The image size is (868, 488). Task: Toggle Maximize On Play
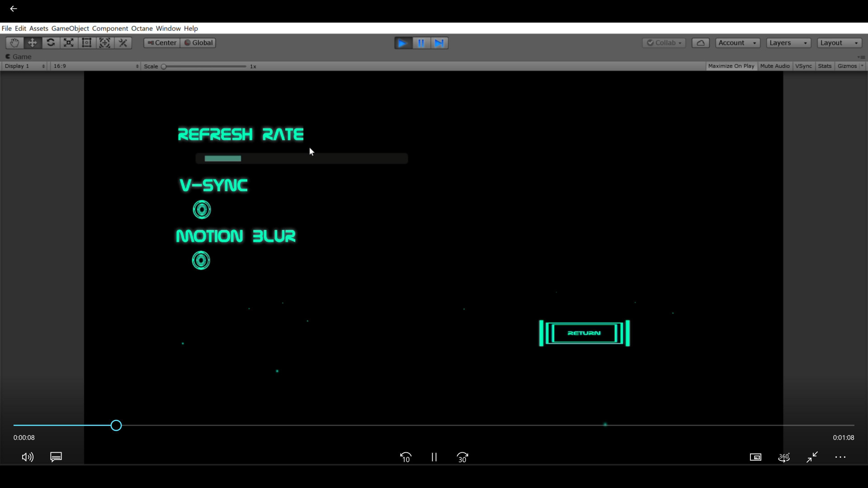pos(731,66)
